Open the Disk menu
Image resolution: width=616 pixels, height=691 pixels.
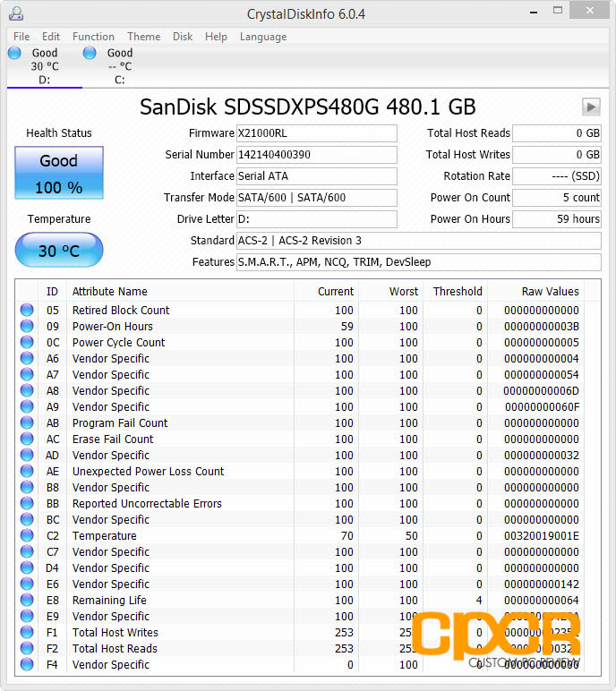[x=183, y=37]
